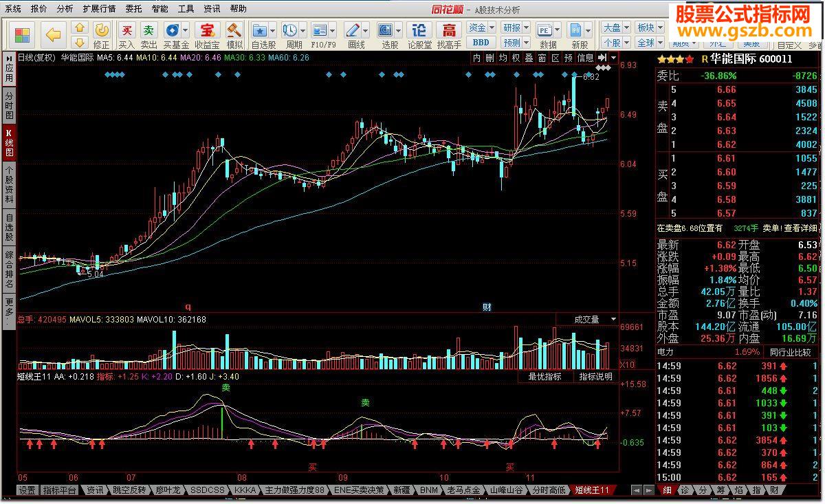Viewport: 825px width, 504px height.
Task: Open the 买基金 fund icon
Action: coord(172,30)
